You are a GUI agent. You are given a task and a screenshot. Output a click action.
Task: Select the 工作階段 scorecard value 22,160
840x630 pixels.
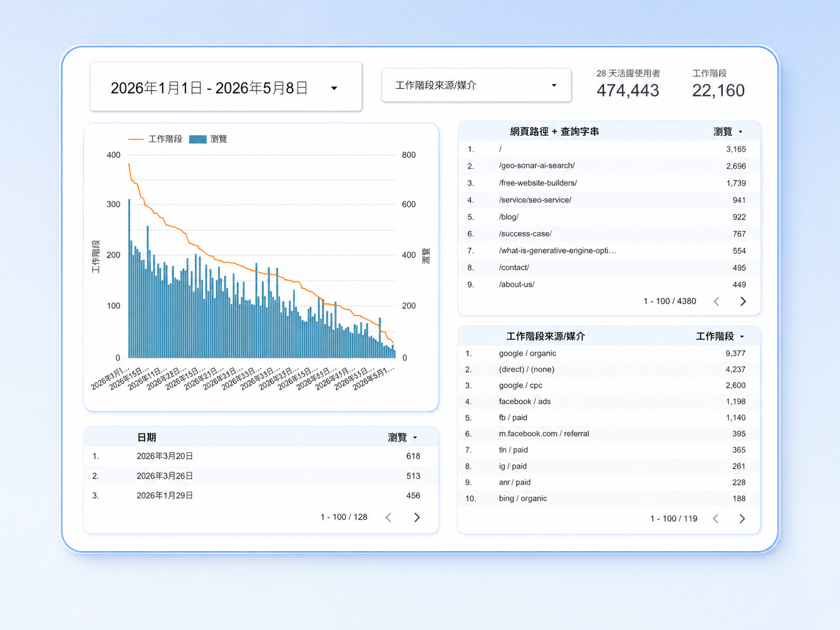(718, 90)
